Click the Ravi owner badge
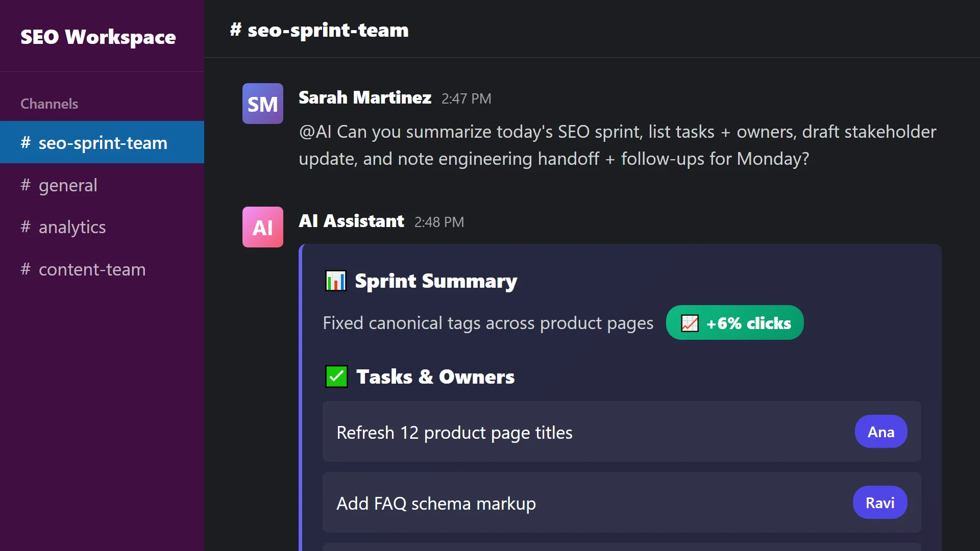This screenshot has width=980, height=551. tap(880, 503)
